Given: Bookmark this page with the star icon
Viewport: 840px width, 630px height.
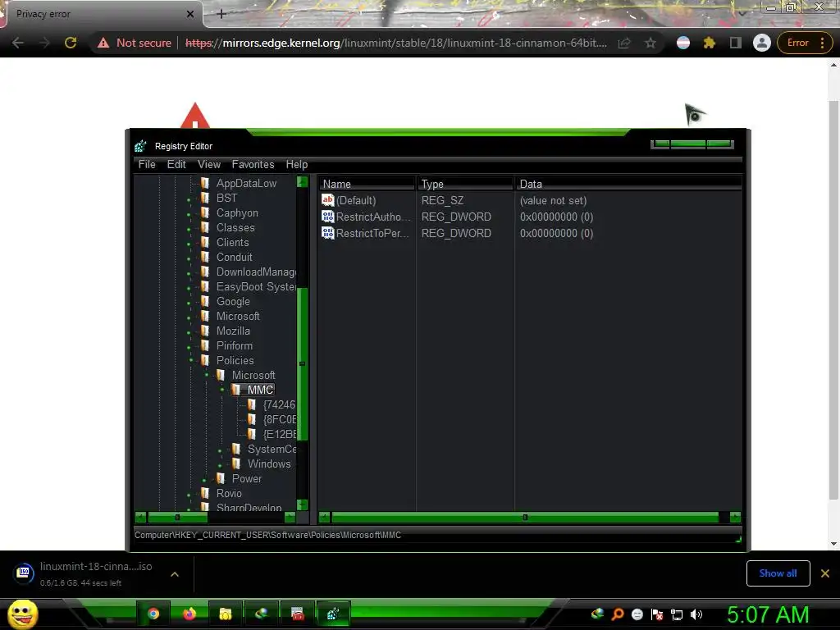Looking at the screenshot, I should (x=651, y=43).
